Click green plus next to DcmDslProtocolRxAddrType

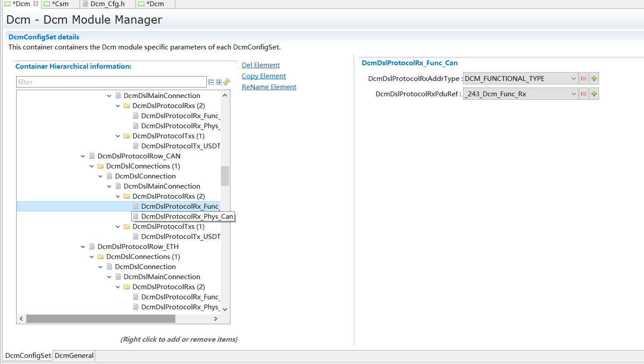(x=594, y=79)
